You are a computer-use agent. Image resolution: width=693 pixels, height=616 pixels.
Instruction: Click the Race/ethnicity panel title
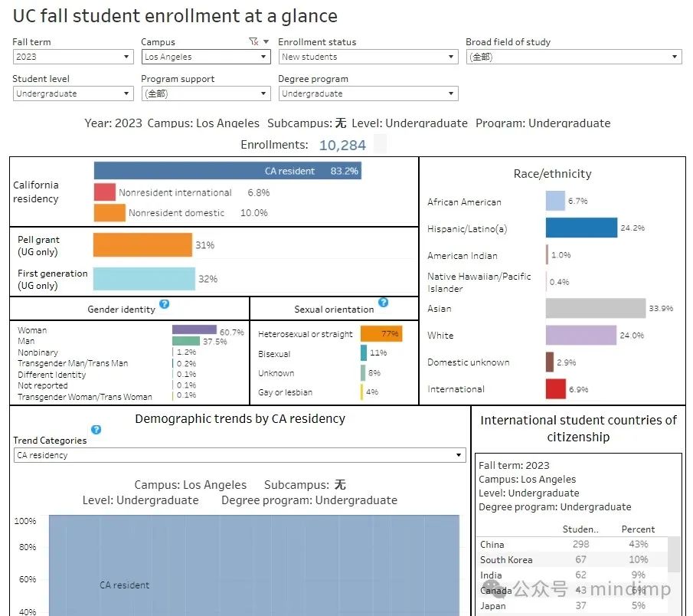(x=552, y=174)
